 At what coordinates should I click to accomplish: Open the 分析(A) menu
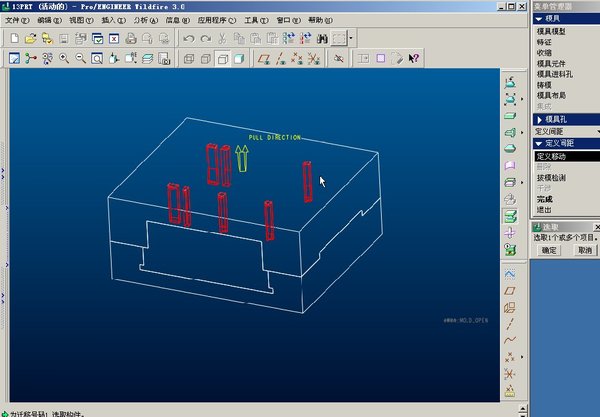point(145,19)
